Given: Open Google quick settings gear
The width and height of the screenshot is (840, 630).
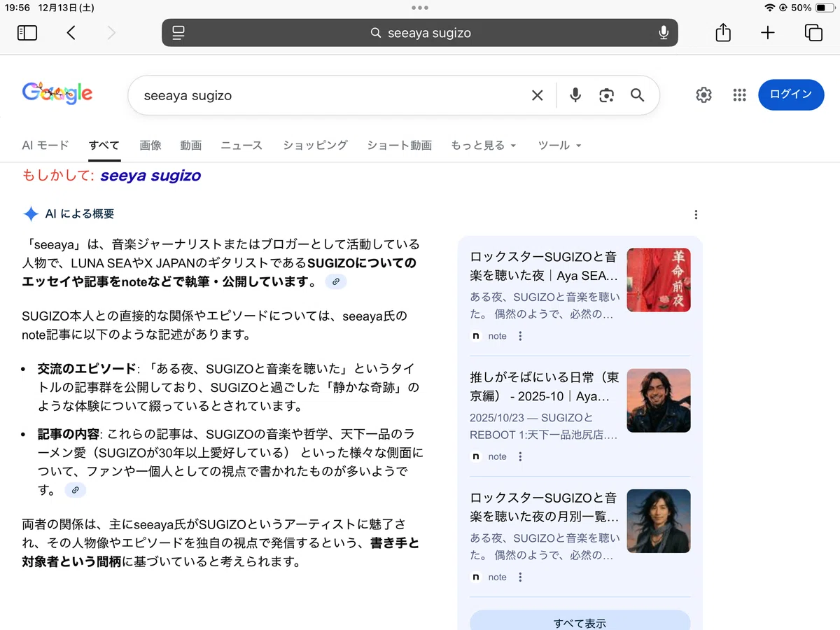Looking at the screenshot, I should (703, 95).
